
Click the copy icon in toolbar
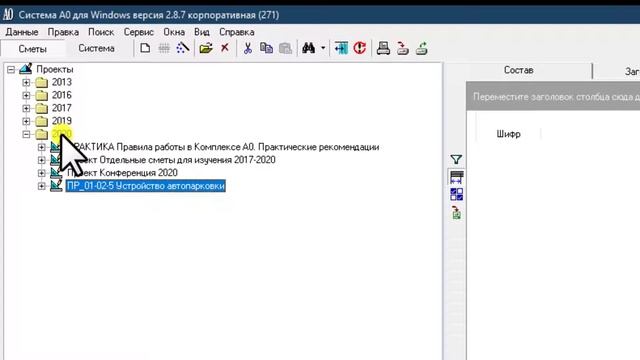click(x=267, y=48)
